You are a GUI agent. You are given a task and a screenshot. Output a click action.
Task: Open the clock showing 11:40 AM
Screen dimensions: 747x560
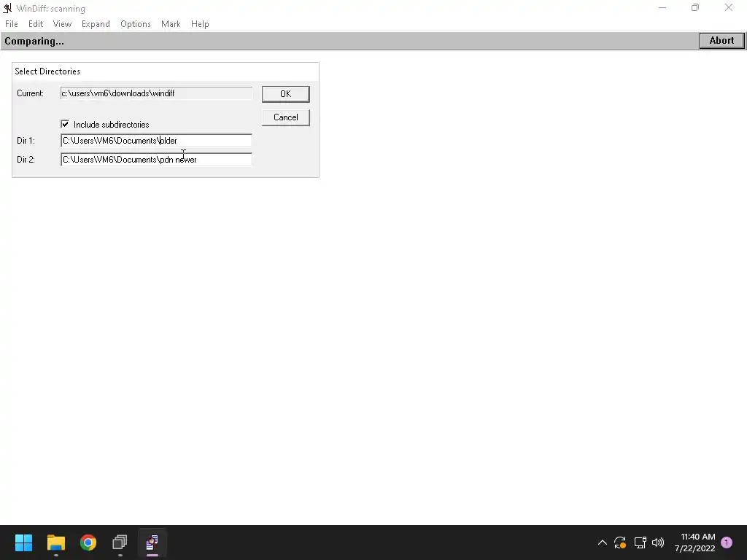tap(694, 542)
